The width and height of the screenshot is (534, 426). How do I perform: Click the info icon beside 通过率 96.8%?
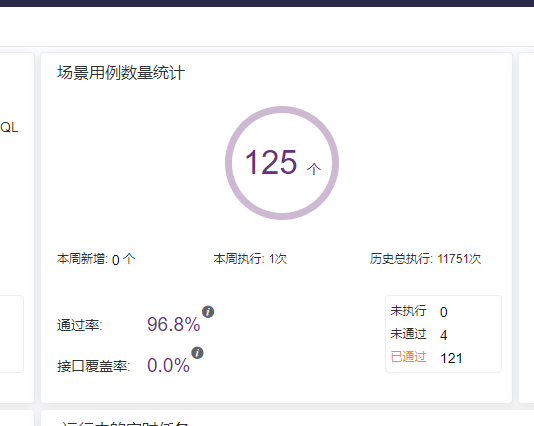coord(208,312)
